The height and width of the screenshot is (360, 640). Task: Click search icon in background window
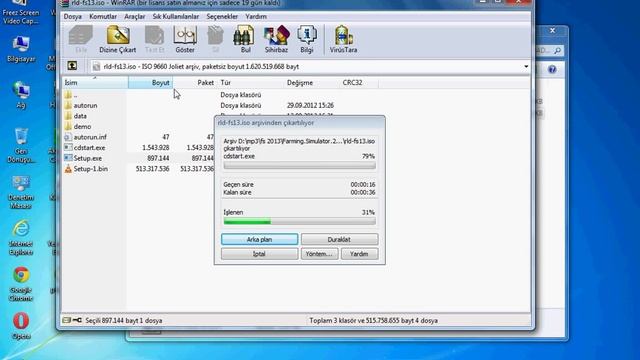point(558,51)
